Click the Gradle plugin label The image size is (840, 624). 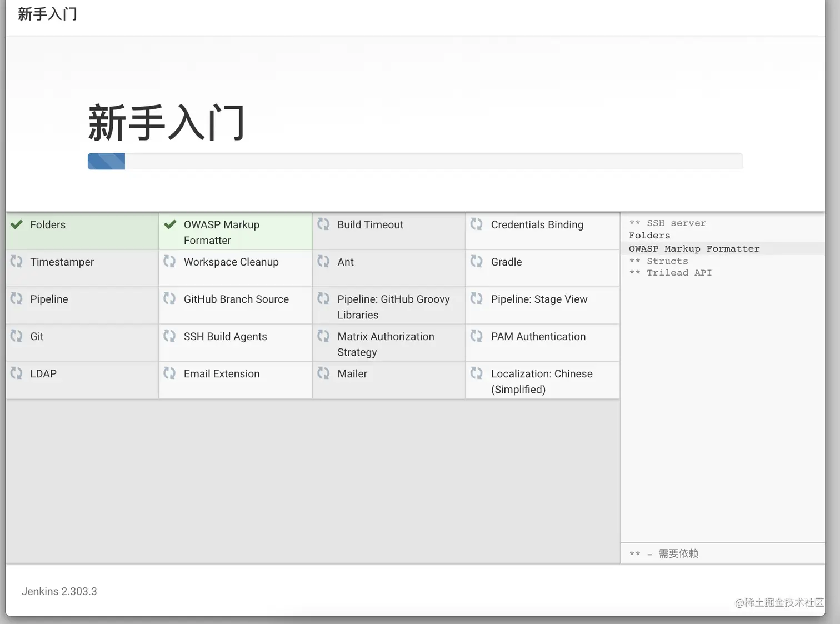(x=507, y=262)
